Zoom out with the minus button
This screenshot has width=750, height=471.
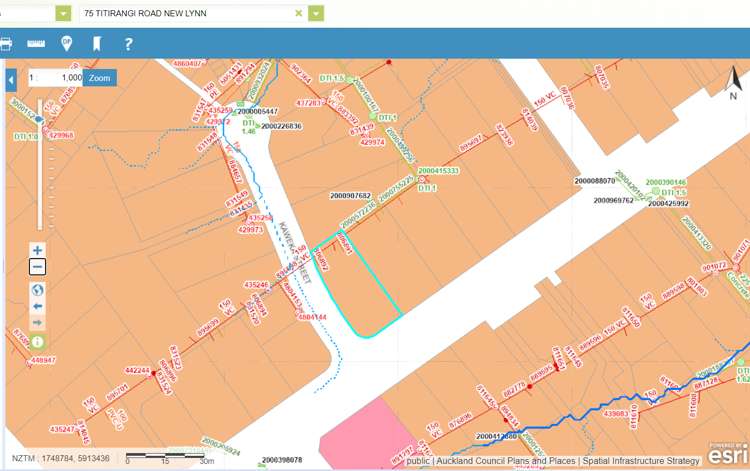click(37, 267)
